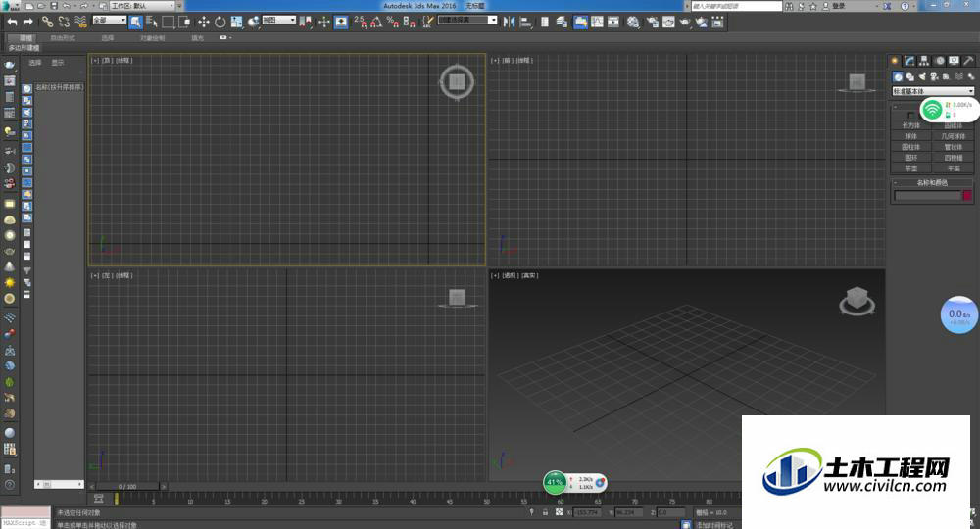Toggle the Percent Snap button
Image resolution: width=980 pixels, height=529 pixels.
(393, 22)
